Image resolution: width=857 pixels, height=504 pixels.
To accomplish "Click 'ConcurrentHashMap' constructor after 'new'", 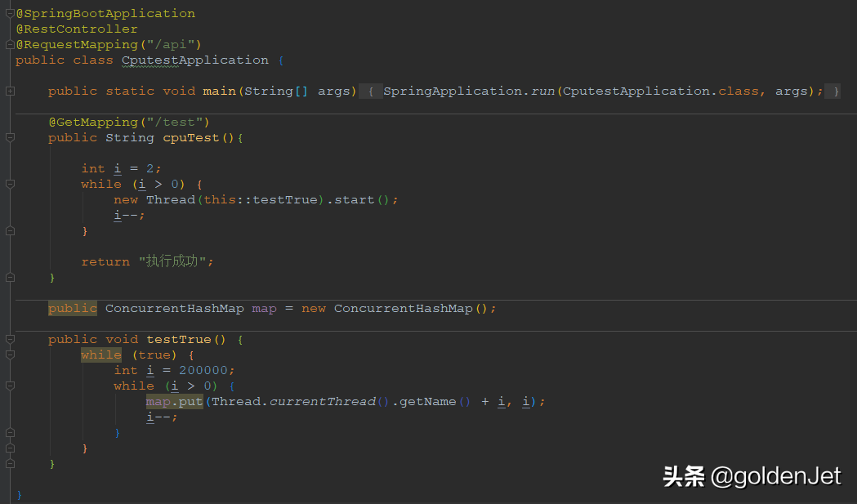I will pyautogui.click(x=404, y=309).
